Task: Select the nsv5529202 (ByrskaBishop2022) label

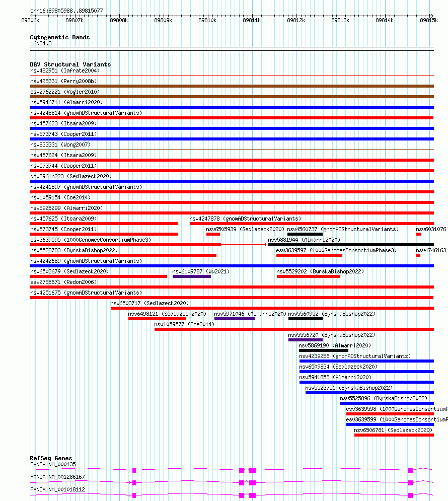Action: point(320,271)
